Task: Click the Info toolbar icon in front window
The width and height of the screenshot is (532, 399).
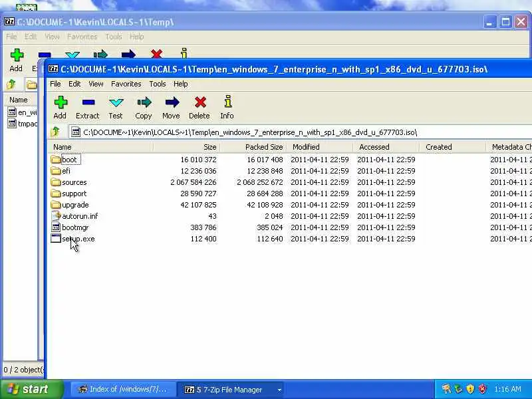Action: coord(227,101)
